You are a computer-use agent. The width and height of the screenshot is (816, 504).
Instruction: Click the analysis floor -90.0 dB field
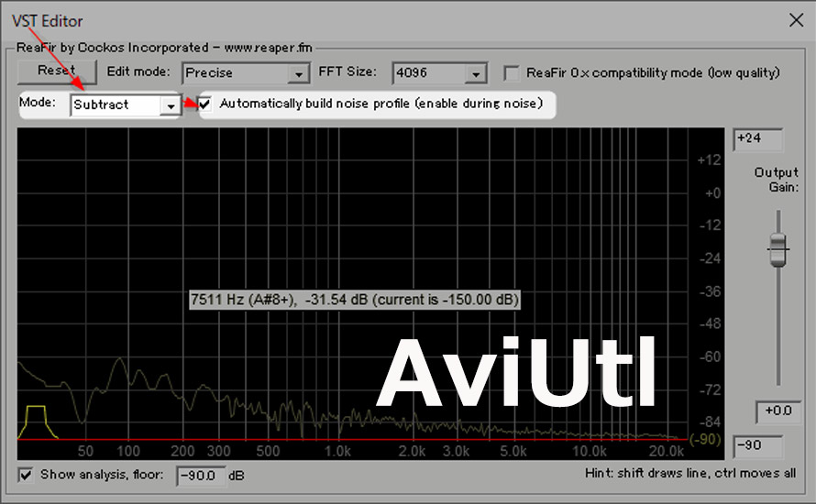(199, 476)
